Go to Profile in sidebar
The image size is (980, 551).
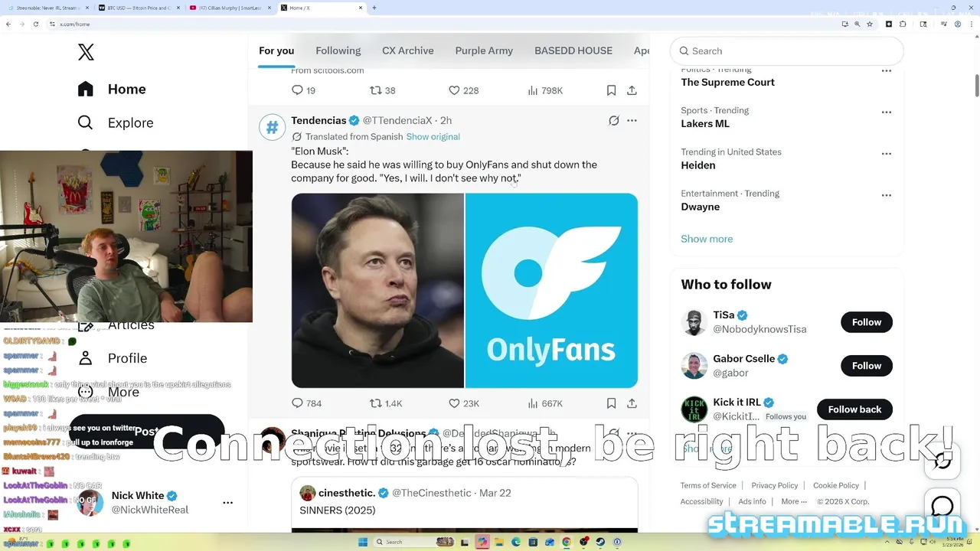113,358
